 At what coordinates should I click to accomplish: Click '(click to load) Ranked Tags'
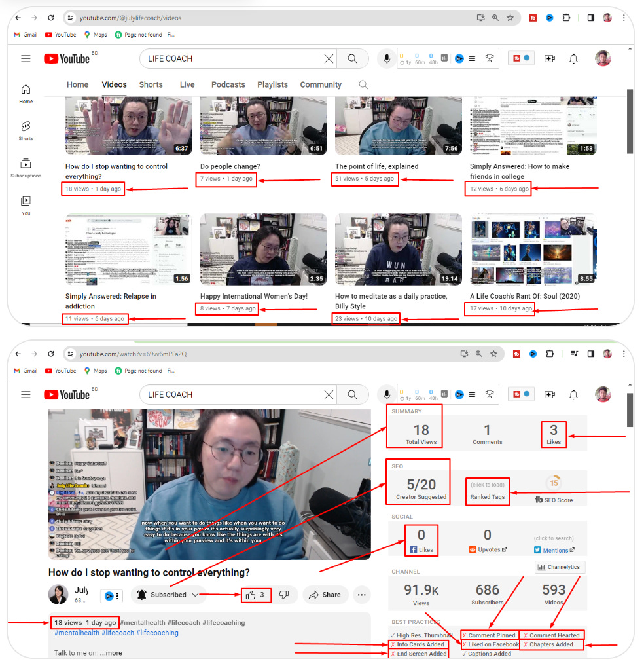[x=488, y=491]
